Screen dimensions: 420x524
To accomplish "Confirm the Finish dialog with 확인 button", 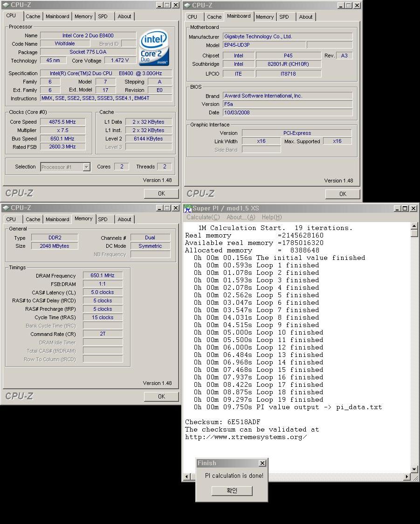I will 232,490.
